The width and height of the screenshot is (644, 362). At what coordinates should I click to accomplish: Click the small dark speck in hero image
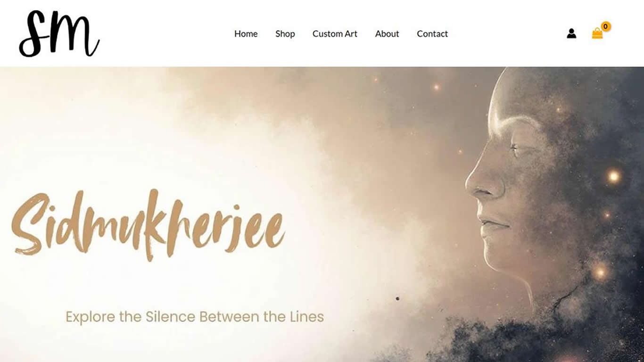(x=397, y=298)
